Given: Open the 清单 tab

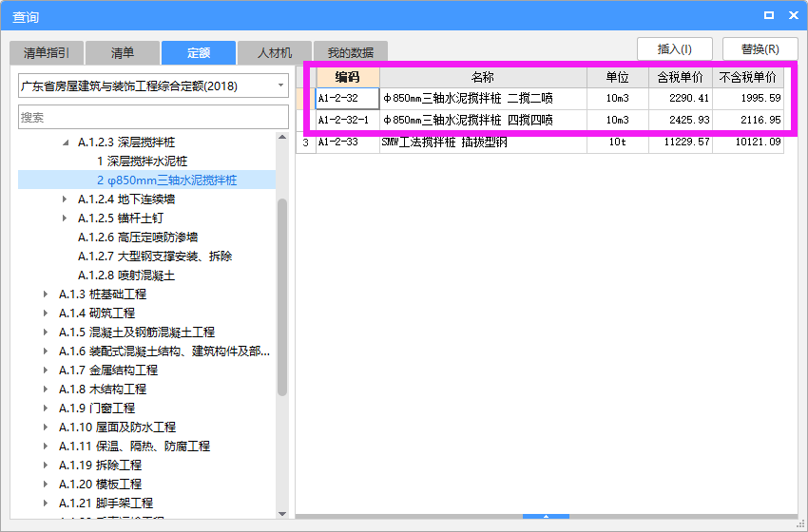Looking at the screenshot, I should [x=123, y=52].
